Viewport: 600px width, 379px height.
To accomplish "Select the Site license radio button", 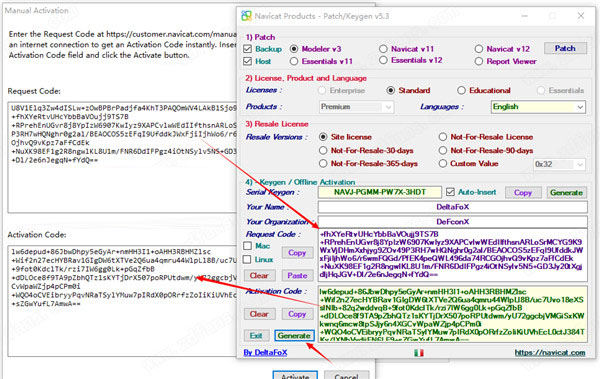I will 323,137.
